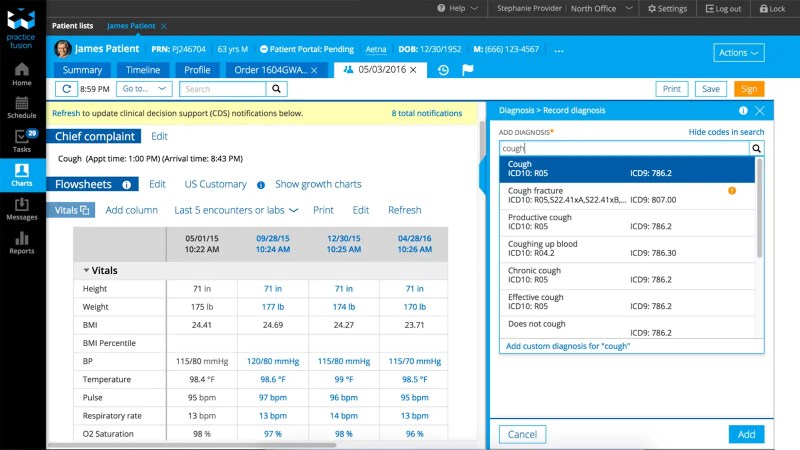This screenshot has width=800, height=450.
Task: Switch to the Profile tab
Action: 197,70
